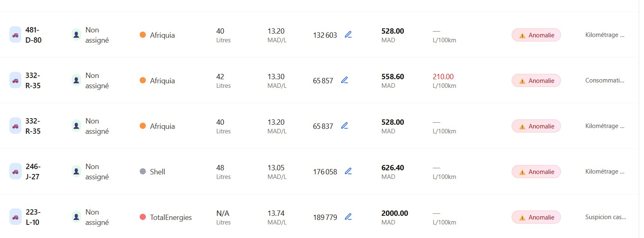Click user avatar in Shell row
644x238 pixels.
pyautogui.click(x=76, y=172)
